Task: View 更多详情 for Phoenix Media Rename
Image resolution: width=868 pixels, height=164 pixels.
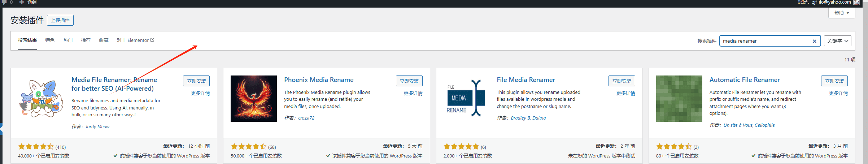Action: [x=413, y=93]
